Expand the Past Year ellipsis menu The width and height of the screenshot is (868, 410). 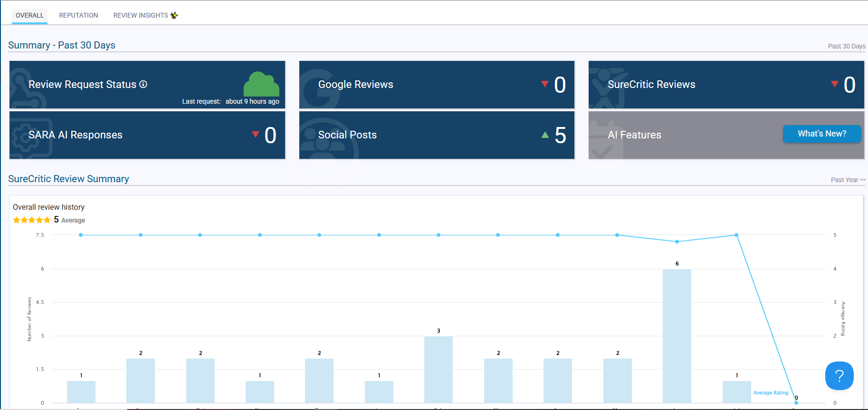click(x=863, y=180)
